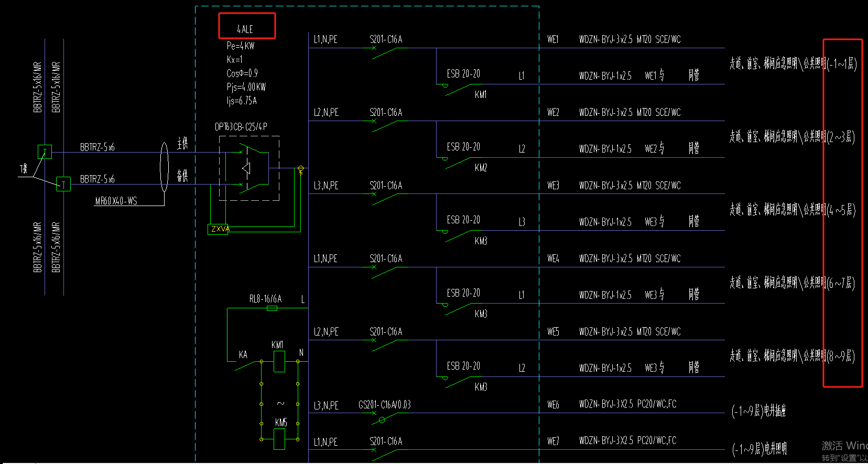Click the WE6 cable spec WDZN-BYJ-3X2.5 PC20/WC,FC

(628, 404)
